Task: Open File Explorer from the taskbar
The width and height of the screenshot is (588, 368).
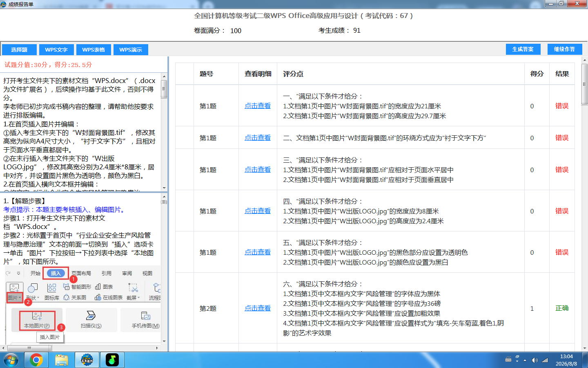Action: point(62,360)
